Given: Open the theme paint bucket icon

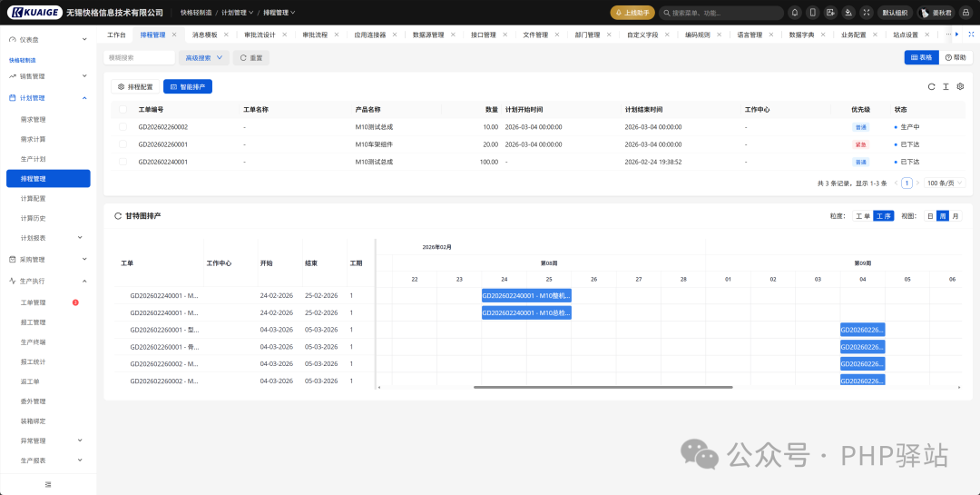Looking at the screenshot, I should click(848, 13).
